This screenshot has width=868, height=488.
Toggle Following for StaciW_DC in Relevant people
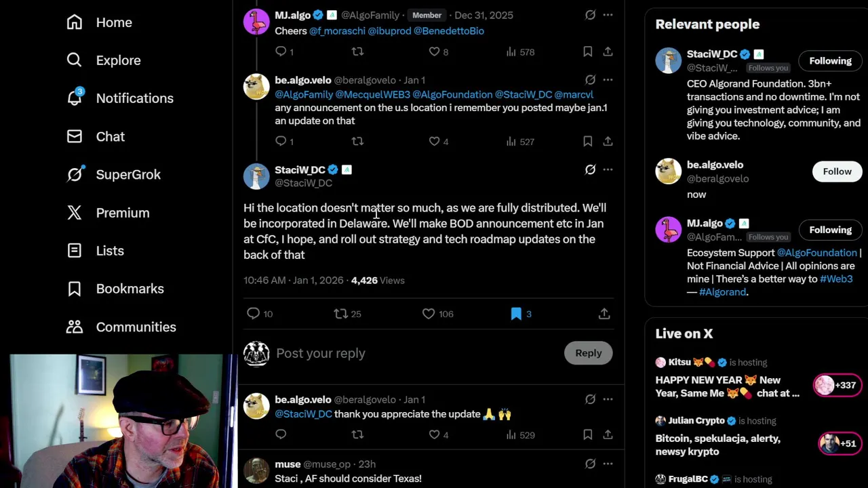point(830,61)
